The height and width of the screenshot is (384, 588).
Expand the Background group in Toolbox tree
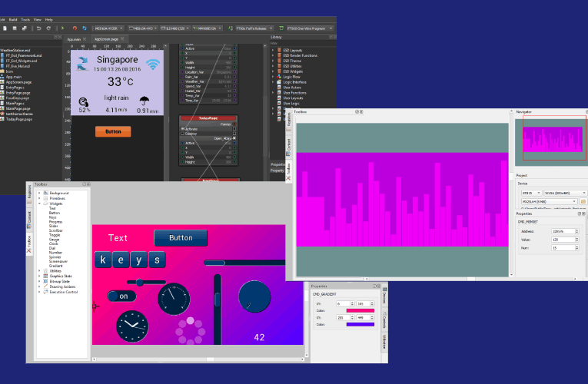click(39, 193)
